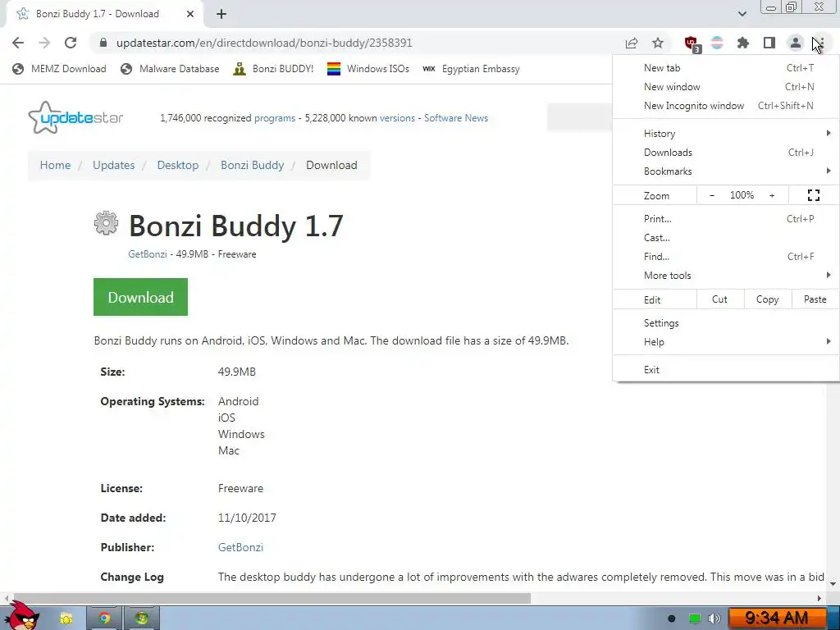Expand the Help submenu
The image size is (840, 630).
pyautogui.click(x=726, y=342)
